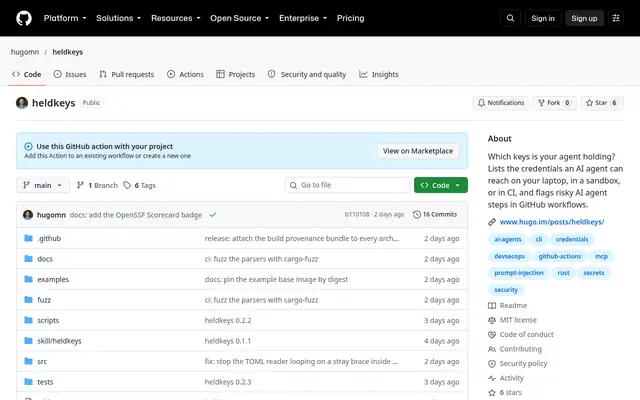Viewport: 640px width, 400px height.
Task: Click the Readme book icon
Action: pos(492,306)
